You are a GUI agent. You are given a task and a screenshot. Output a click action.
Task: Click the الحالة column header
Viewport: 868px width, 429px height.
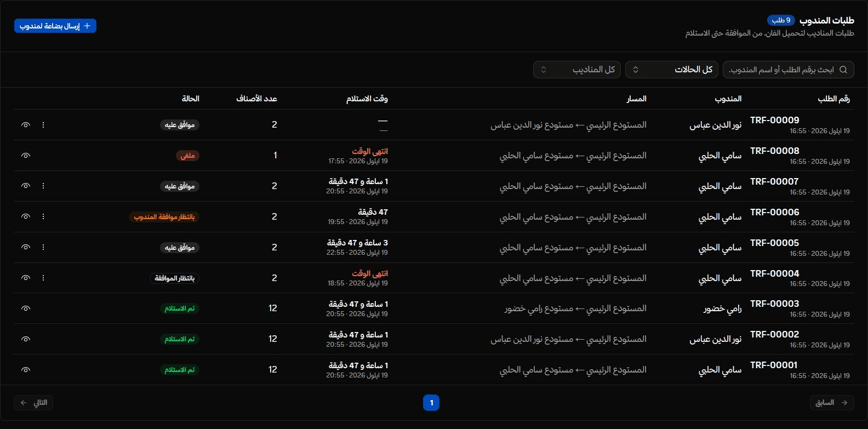pyautogui.click(x=190, y=99)
